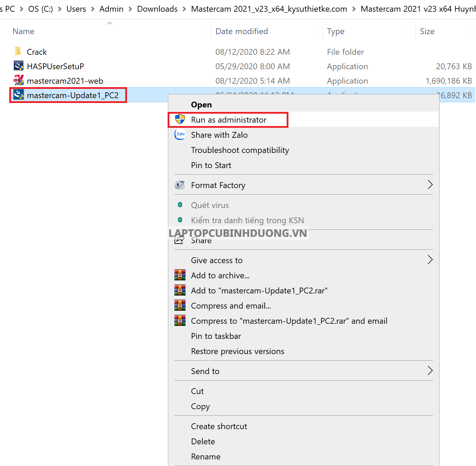476x466 pixels.
Task: Expand the Give access to submenu arrow
Action: click(x=430, y=260)
